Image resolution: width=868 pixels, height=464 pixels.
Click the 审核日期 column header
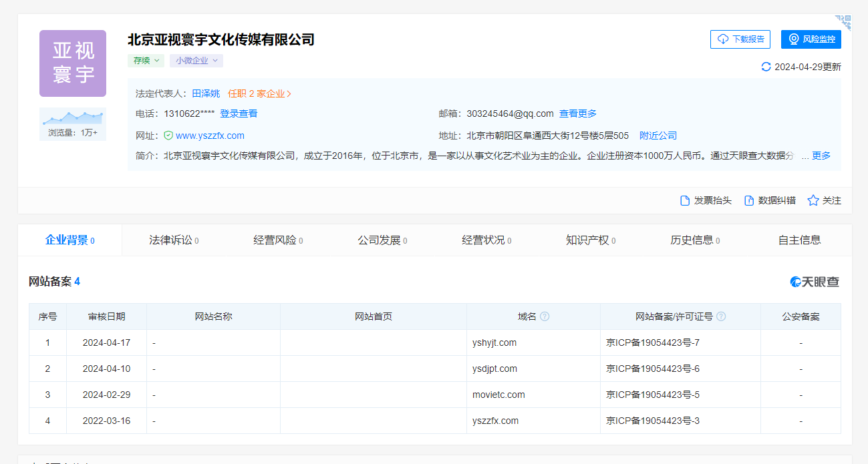click(106, 316)
